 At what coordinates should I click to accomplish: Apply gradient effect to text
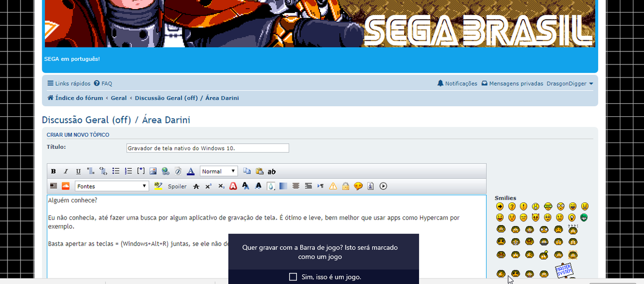[283, 186]
